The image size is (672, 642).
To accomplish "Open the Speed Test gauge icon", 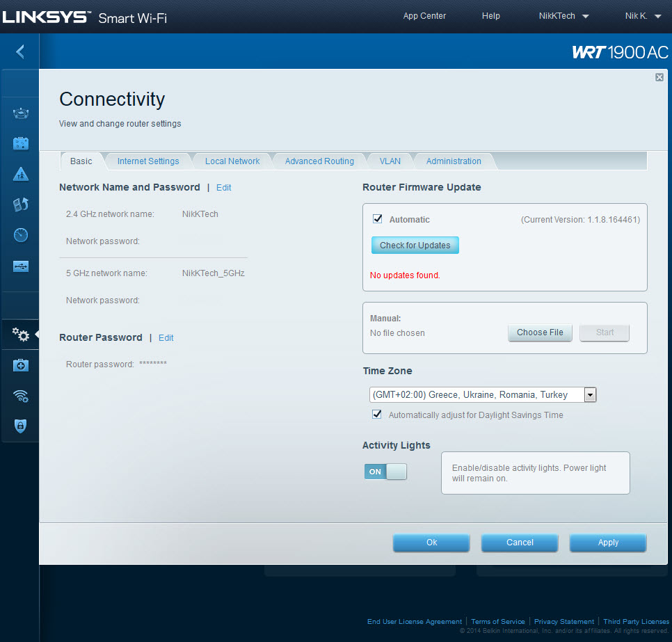I will click(x=21, y=235).
